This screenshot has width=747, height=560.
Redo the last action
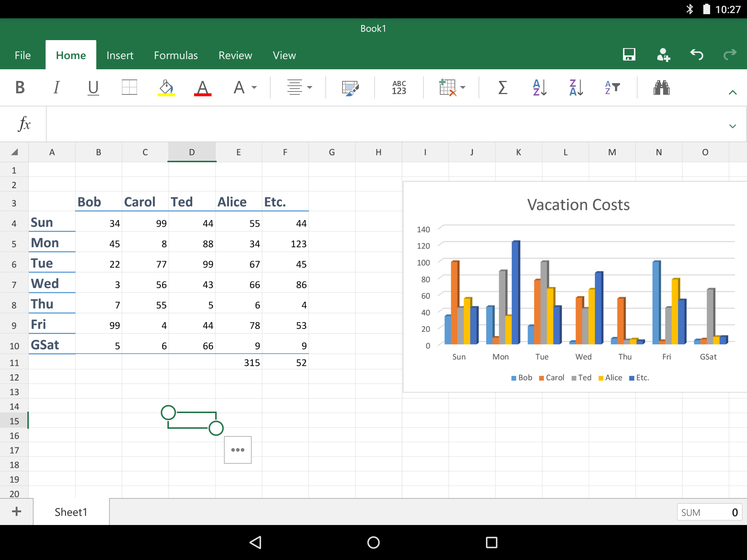[x=730, y=55]
